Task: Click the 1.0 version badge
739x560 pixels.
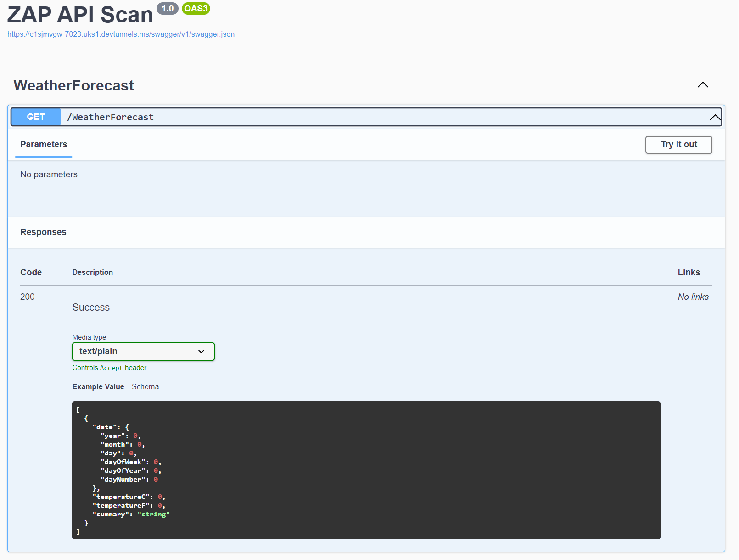Action: (x=168, y=9)
